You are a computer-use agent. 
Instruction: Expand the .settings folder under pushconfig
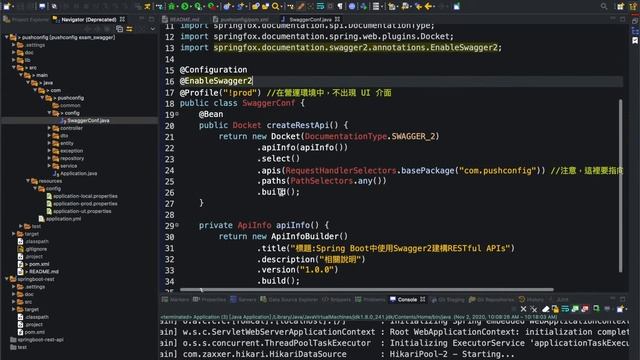(x=13, y=45)
